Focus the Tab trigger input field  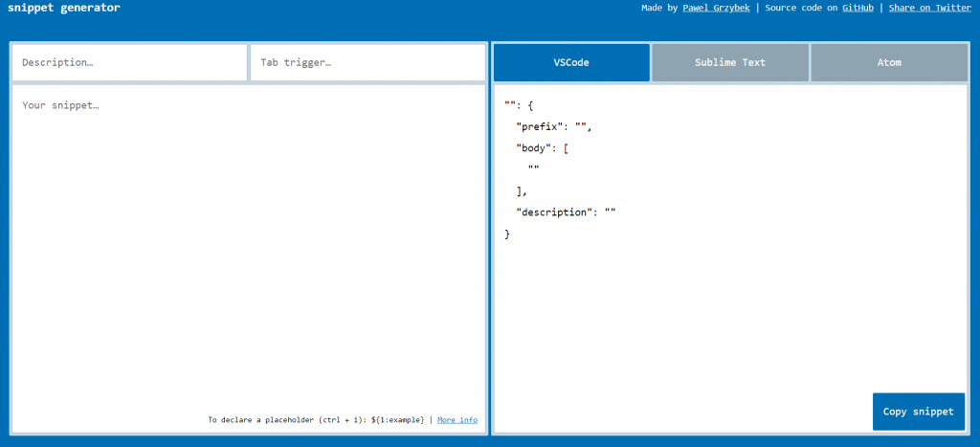(367, 63)
